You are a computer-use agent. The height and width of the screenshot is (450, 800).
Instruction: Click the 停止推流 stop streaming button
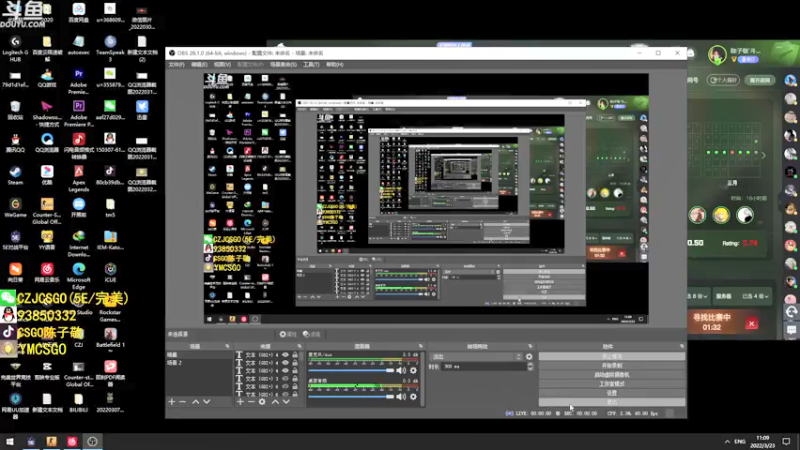coord(612,357)
